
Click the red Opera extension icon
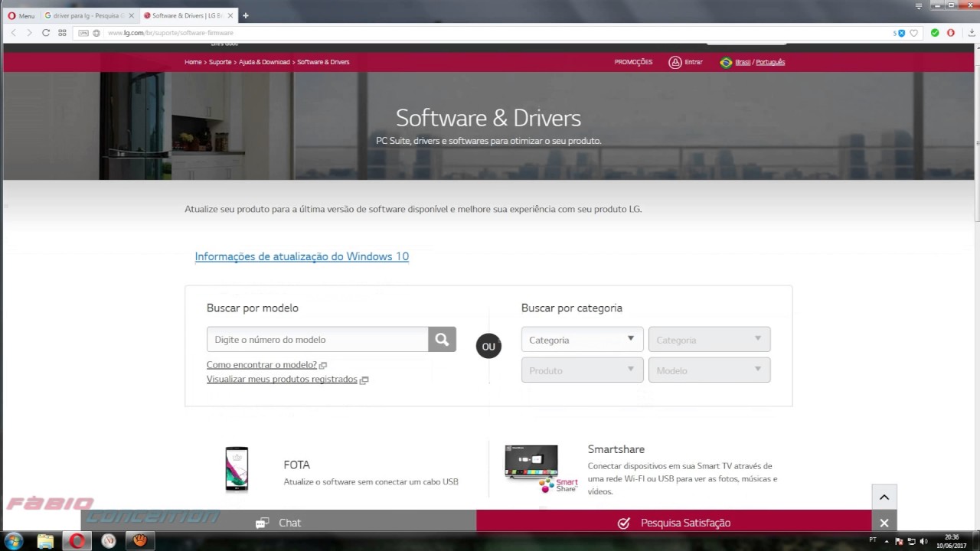[951, 33]
